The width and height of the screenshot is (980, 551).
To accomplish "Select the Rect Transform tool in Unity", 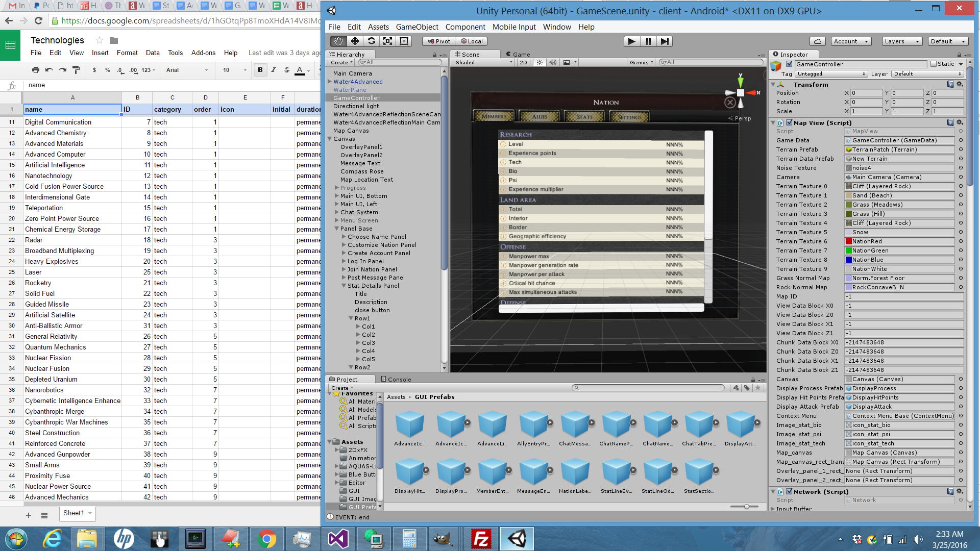I will [x=404, y=41].
